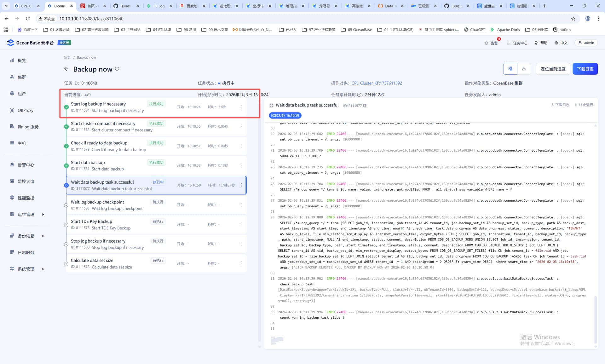Go back using the left arrow icon
Screen dimensions: 605x364
[66, 69]
